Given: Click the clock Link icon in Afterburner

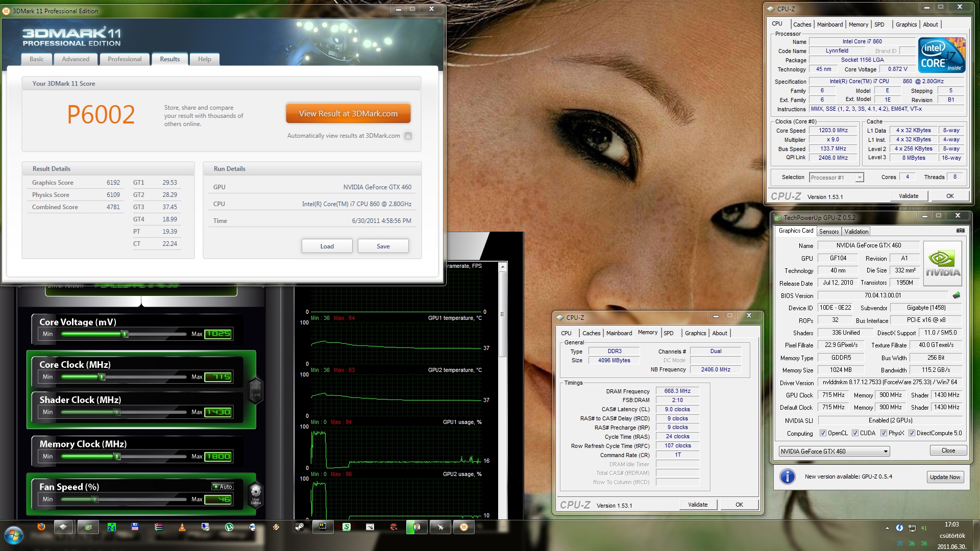Looking at the screenshot, I should click(256, 390).
